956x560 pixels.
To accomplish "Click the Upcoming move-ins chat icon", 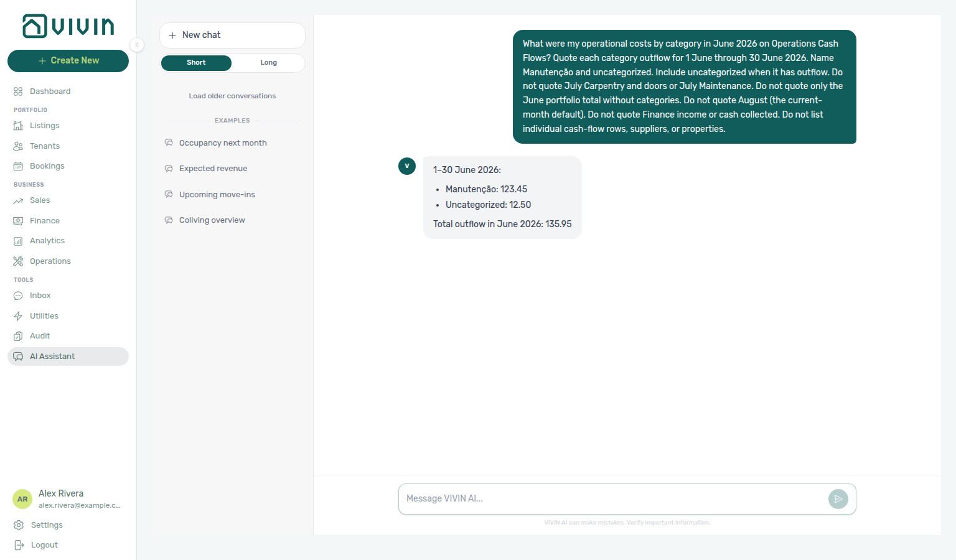I will (169, 194).
